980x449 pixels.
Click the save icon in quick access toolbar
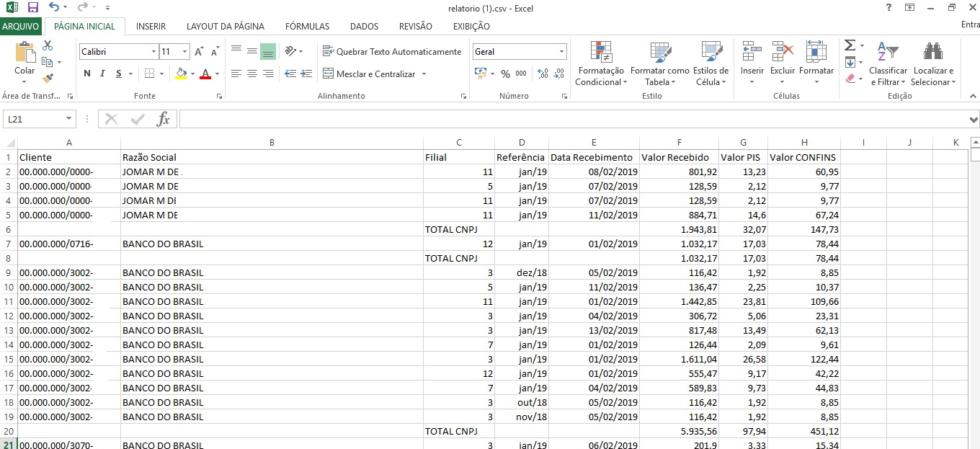click(x=32, y=7)
